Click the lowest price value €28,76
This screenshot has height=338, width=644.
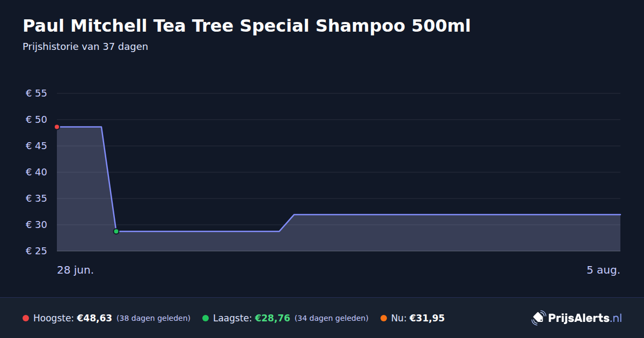point(272,318)
